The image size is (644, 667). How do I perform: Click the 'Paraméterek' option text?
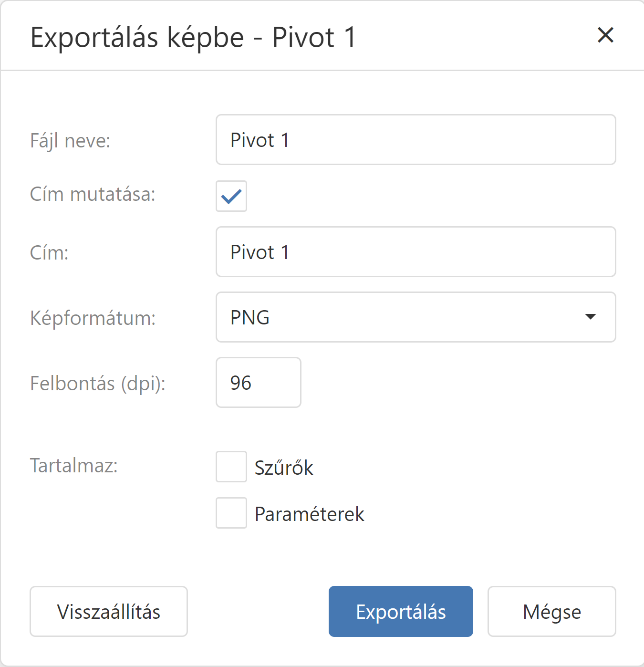(309, 514)
